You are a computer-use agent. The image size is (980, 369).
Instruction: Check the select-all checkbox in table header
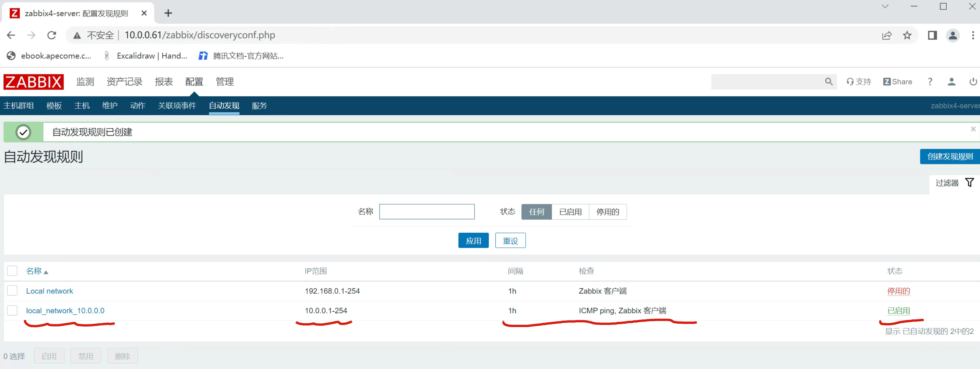12,271
